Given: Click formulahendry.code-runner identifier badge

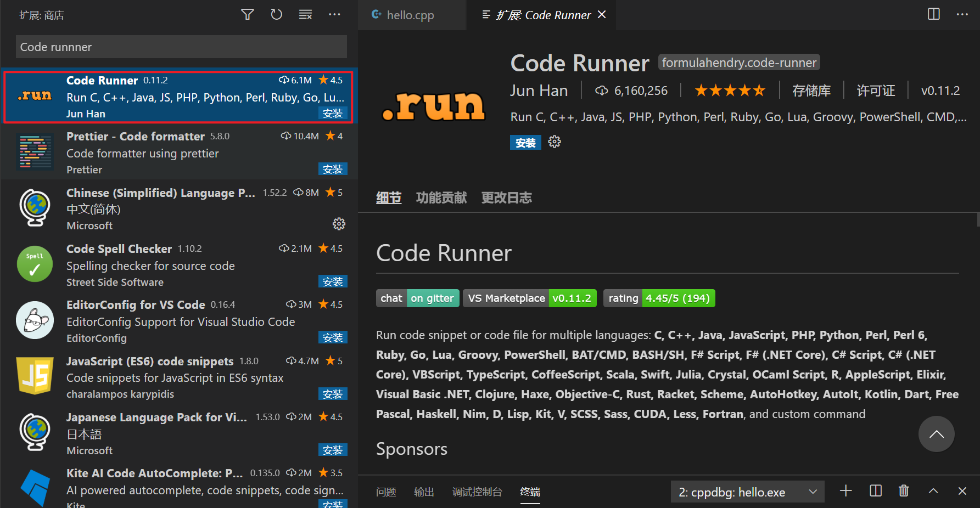Looking at the screenshot, I should pyautogui.click(x=738, y=63).
